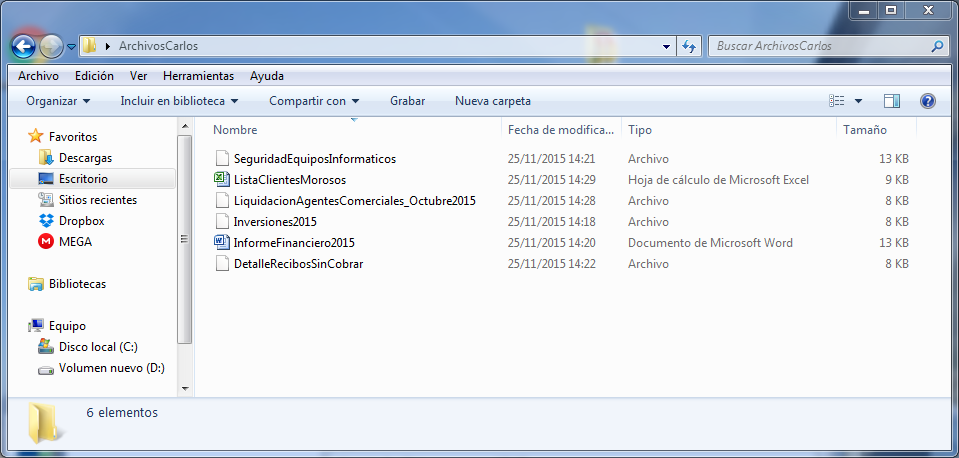Expand Compartir con dropdown
Viewport: 959px width, 458px height.
314,101
